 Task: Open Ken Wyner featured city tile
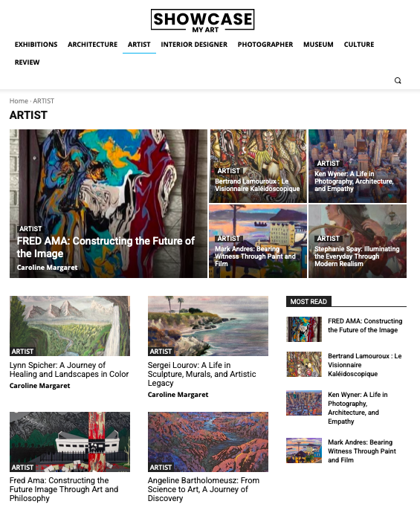(358, 167)
